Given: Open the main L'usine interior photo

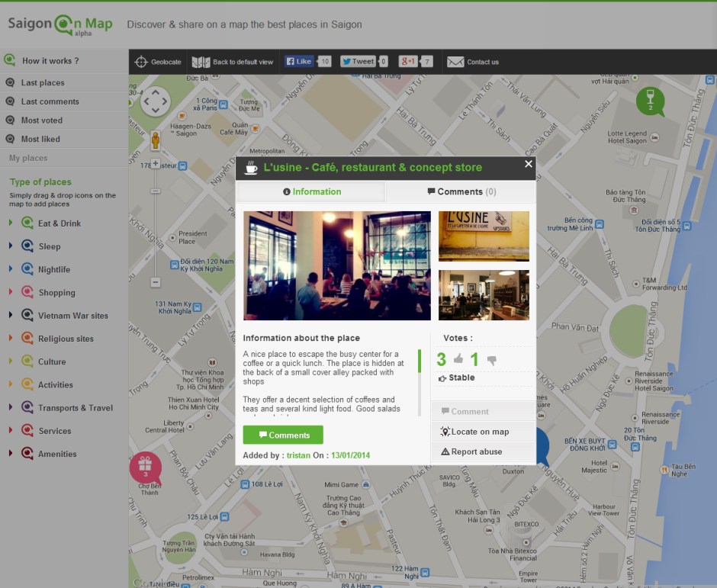Looking at the screenshot, I should [x=336, y=265].
